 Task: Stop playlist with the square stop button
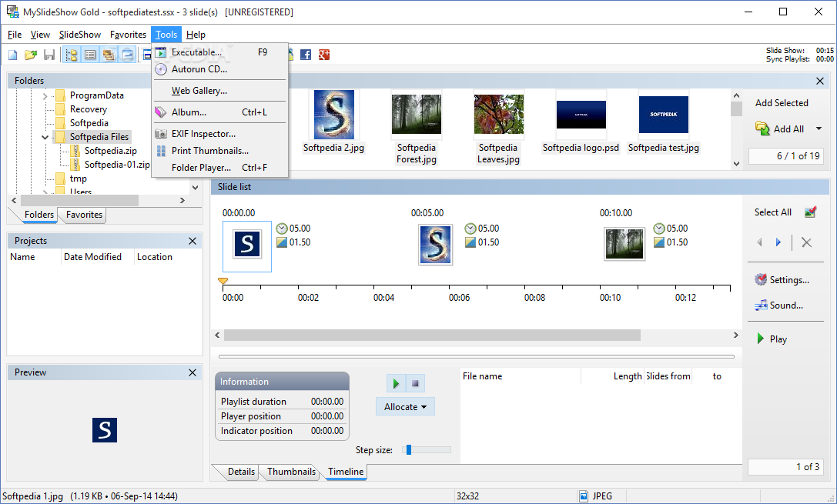pyautogui.click(x=415, y=383)
